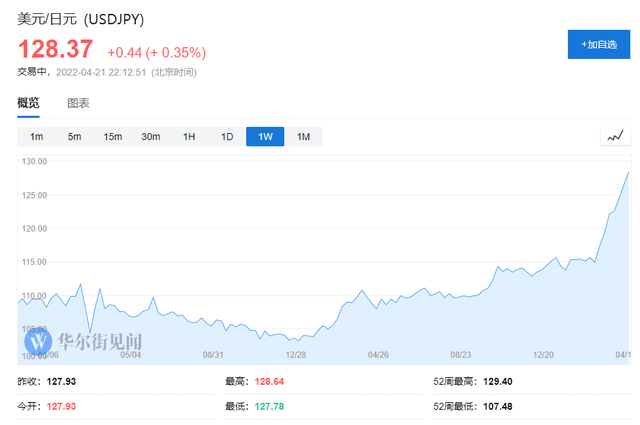Click the 128.37 current price
This screenshot has height=425, width=640.
point(56,49)
